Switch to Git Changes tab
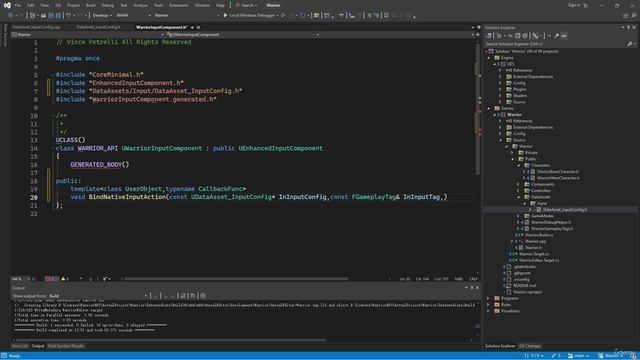 coord(530,346)
